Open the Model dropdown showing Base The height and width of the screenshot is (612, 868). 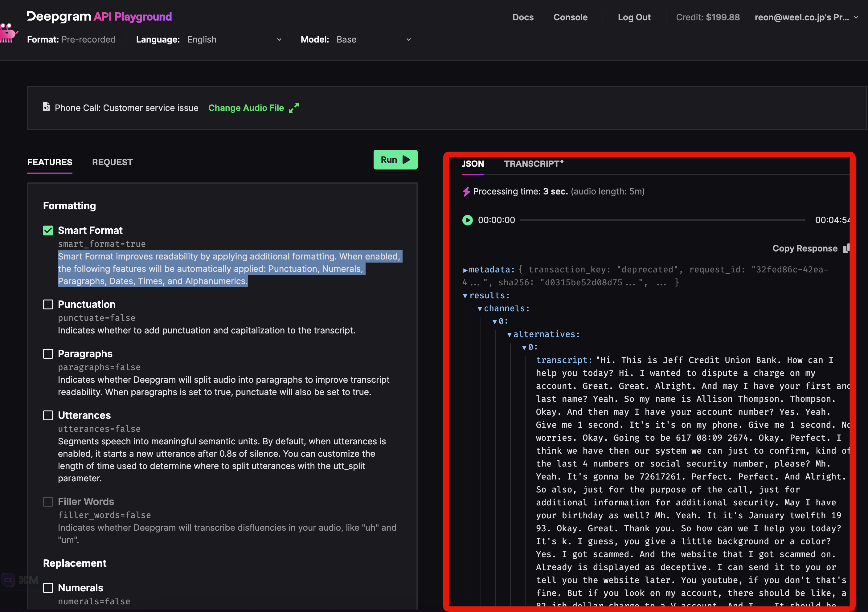[x=374, y=40]
